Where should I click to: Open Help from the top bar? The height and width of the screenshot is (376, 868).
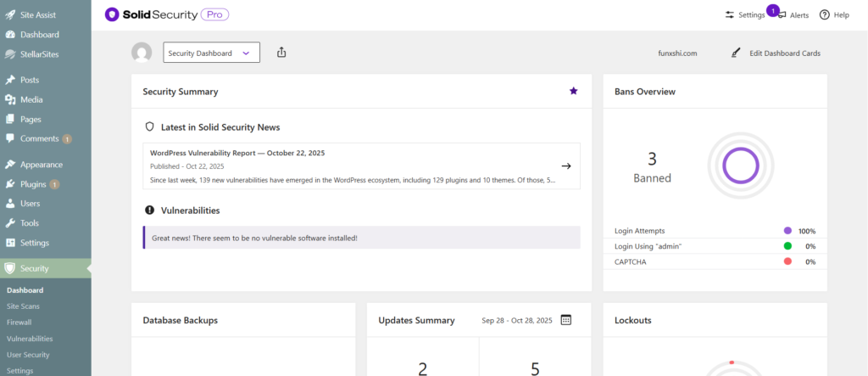pyautogui.click(x=834, y=15)
